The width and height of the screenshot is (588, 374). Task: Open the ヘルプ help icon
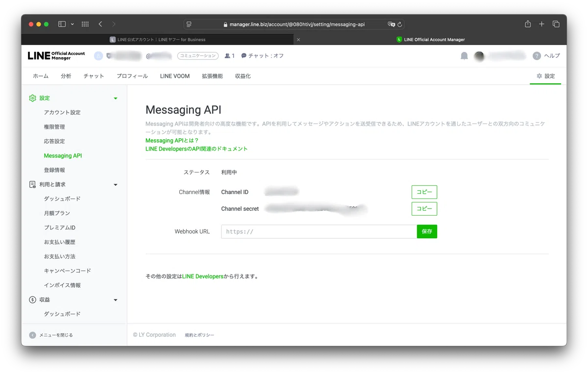(537, 56)
